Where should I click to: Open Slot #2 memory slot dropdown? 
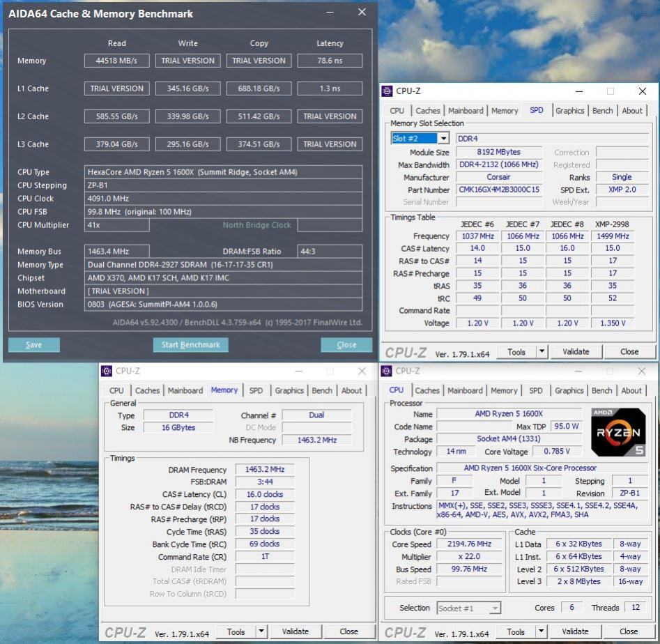click(443, 139)
